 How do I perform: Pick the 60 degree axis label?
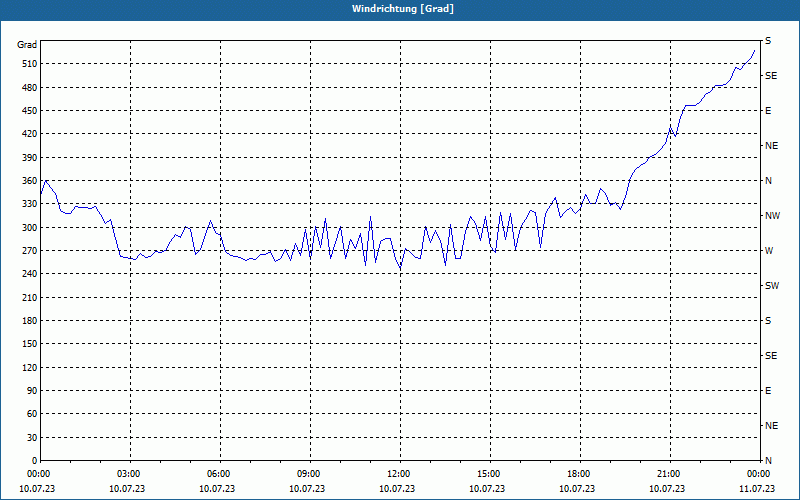click(32, 414)
